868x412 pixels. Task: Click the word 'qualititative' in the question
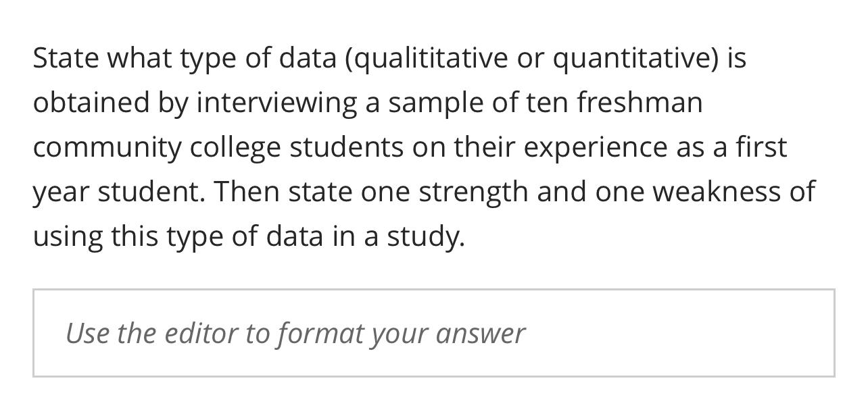430,58
